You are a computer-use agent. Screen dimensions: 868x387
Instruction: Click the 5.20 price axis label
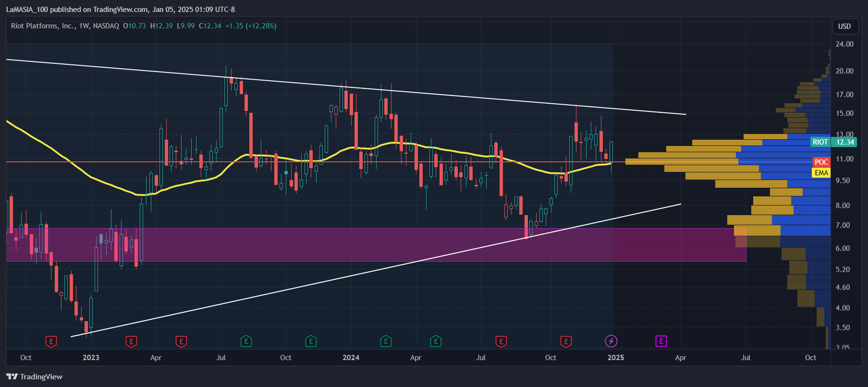point(843,269)
